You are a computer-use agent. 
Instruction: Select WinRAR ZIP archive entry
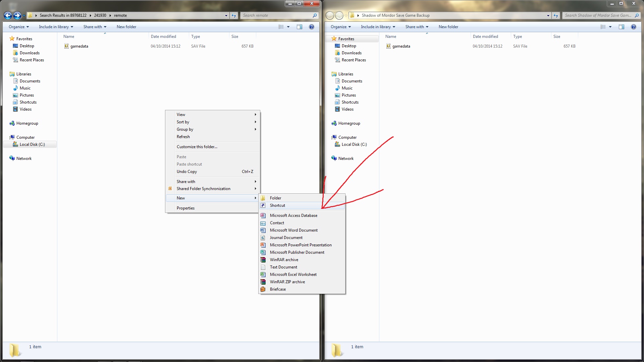pos(287,282)
